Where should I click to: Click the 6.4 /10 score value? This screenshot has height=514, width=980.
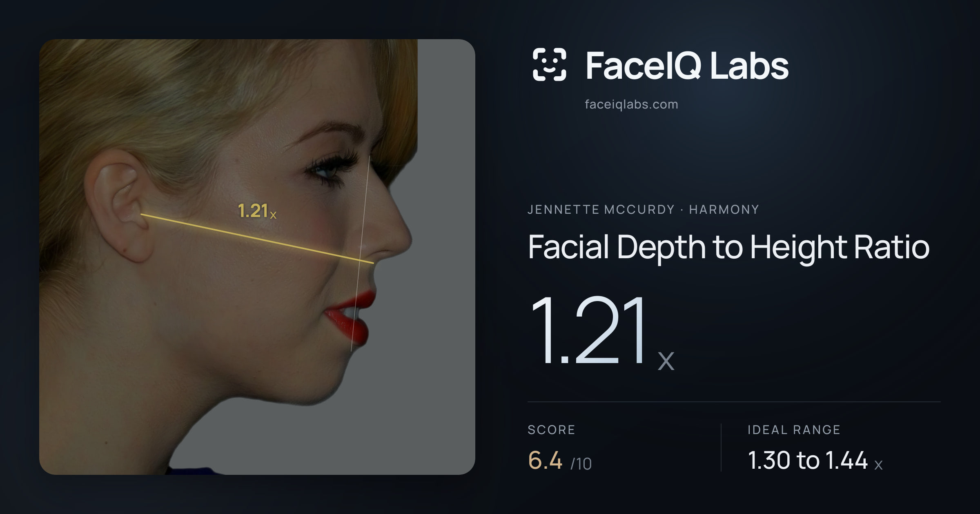(x=560, y=461)
